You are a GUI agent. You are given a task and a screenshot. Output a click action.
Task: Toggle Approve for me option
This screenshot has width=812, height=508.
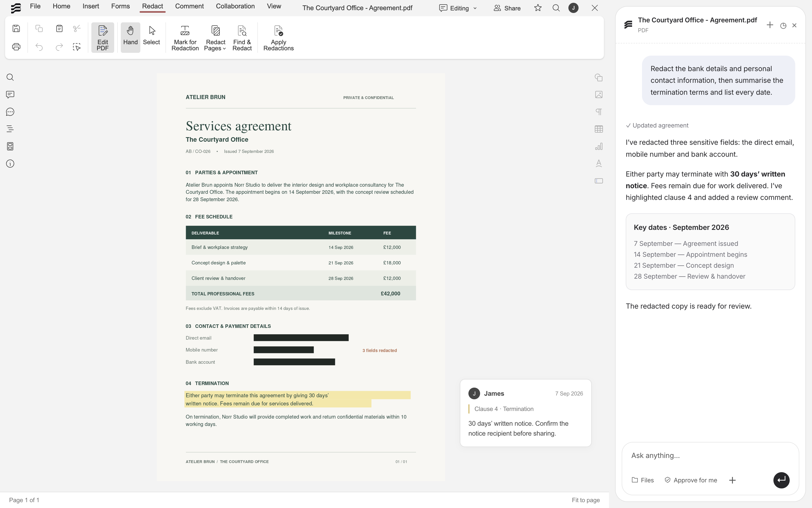(x=691, y=480)
